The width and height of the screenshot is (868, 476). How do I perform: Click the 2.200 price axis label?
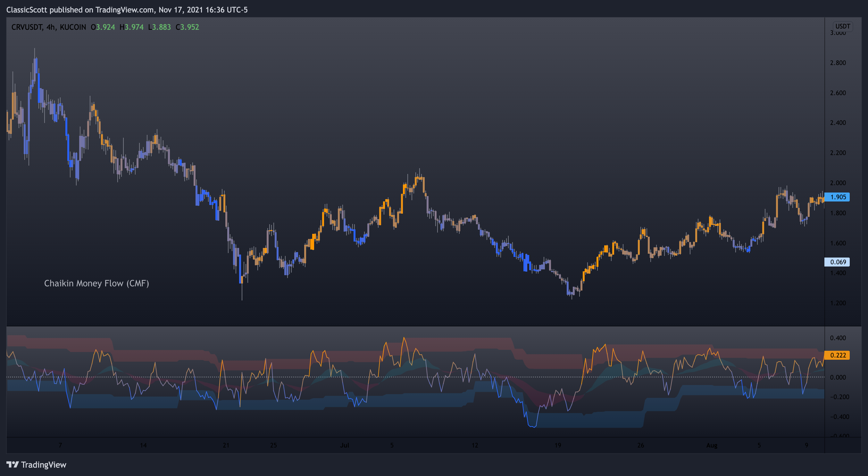(x=838, y=153)
